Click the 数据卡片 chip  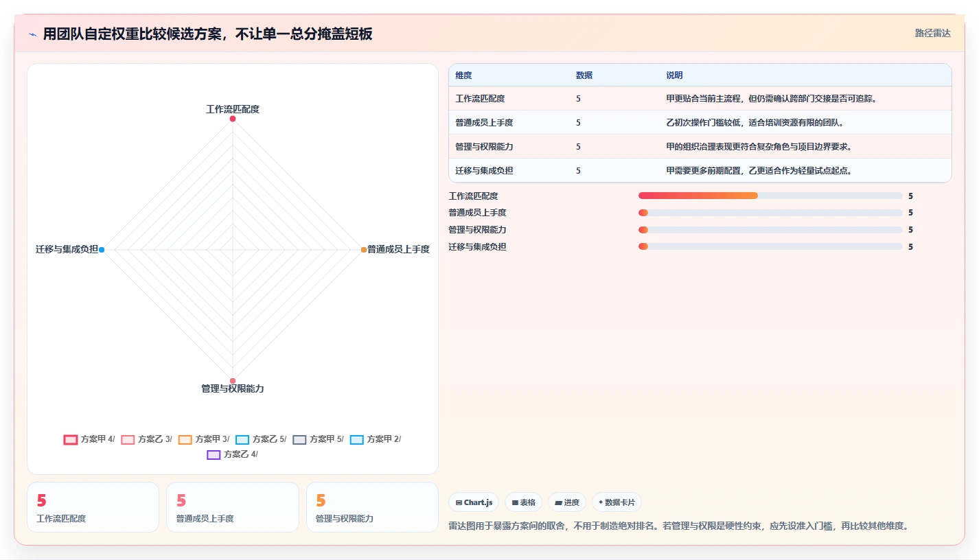click(617, 502)
